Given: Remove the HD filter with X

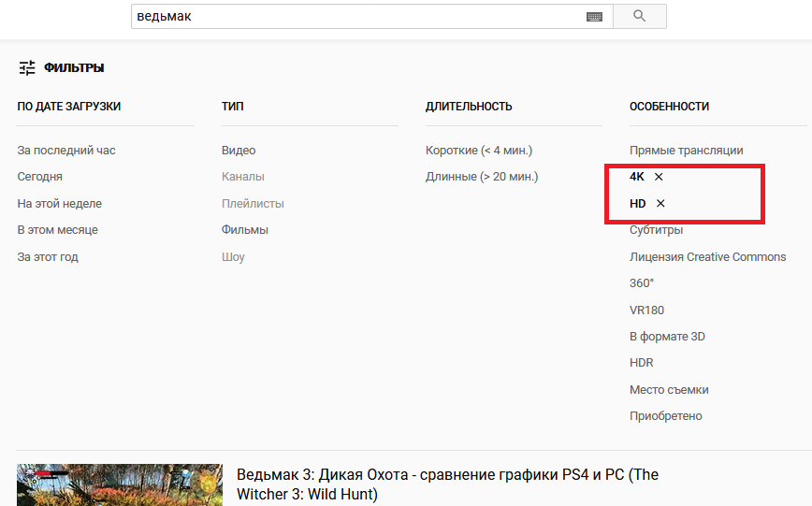Looking at the screenshot, I should pos(660,203).
